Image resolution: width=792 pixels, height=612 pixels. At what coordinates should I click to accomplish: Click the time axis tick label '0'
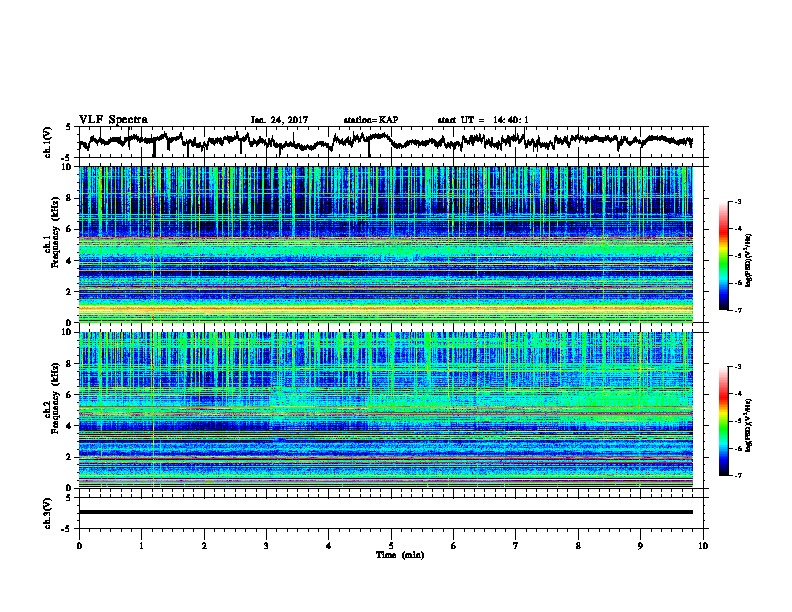click(79, 545)
